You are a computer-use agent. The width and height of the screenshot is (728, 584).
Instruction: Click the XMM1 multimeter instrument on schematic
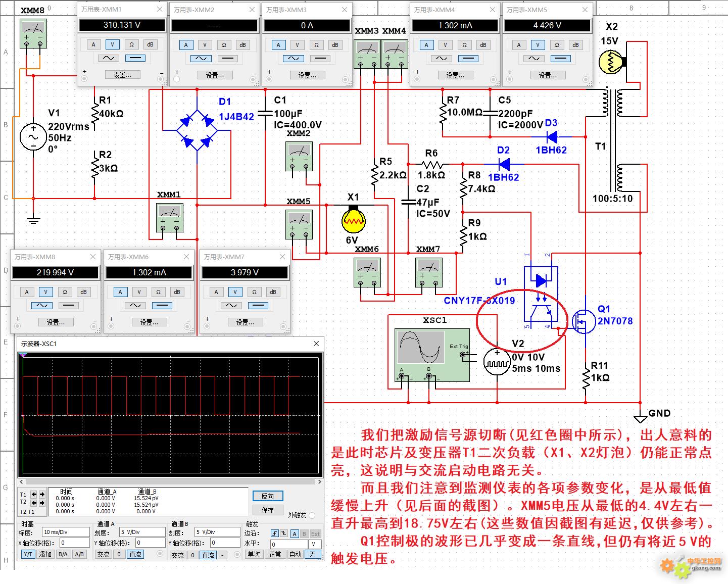pyautogui.click(x=169, y=218)
